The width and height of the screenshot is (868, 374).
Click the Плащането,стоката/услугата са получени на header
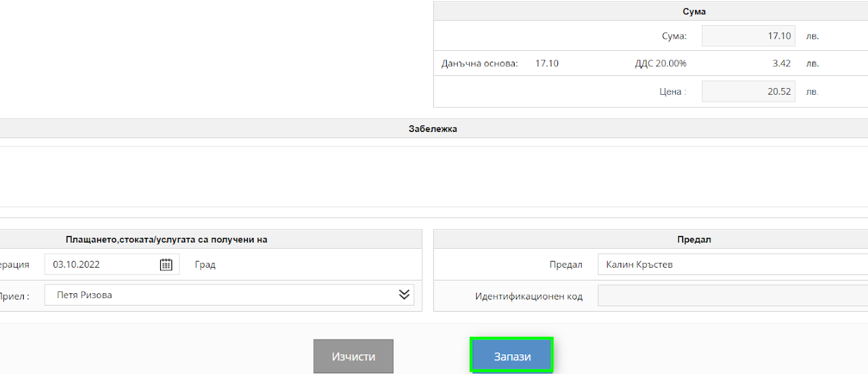tap(167, 239)
